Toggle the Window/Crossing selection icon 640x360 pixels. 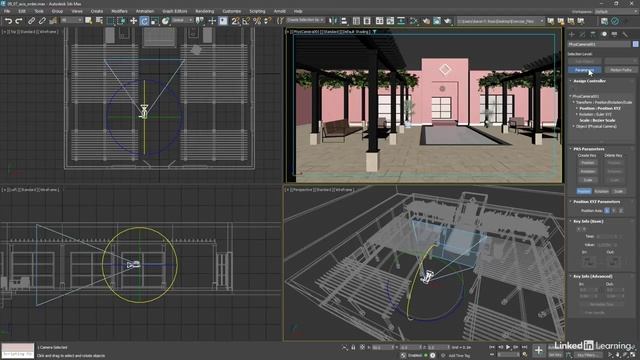[x=121, y=21]
